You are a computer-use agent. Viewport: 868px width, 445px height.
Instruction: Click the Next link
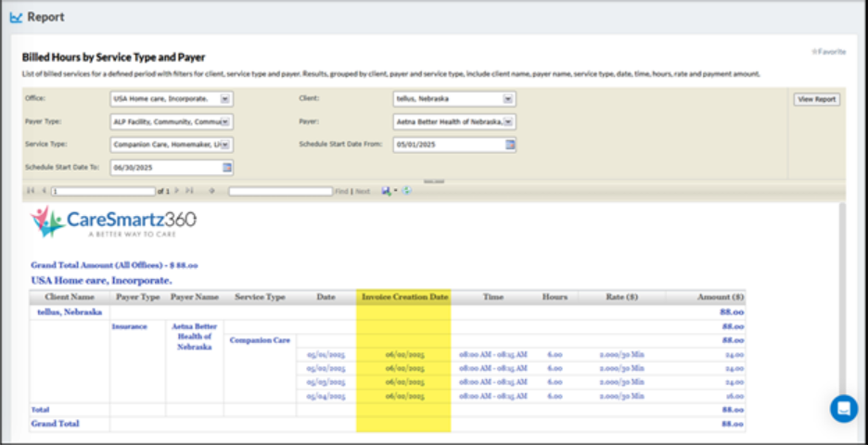coord(363,192)
